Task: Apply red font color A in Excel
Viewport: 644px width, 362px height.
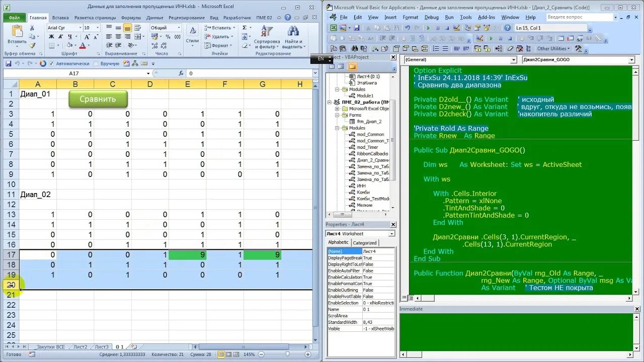Action: point(83,46)
